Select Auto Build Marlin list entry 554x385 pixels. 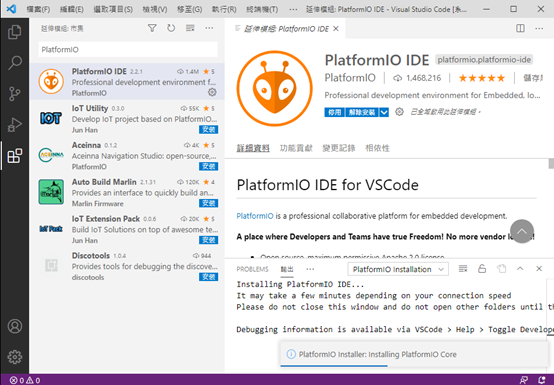tap(127, 192)
